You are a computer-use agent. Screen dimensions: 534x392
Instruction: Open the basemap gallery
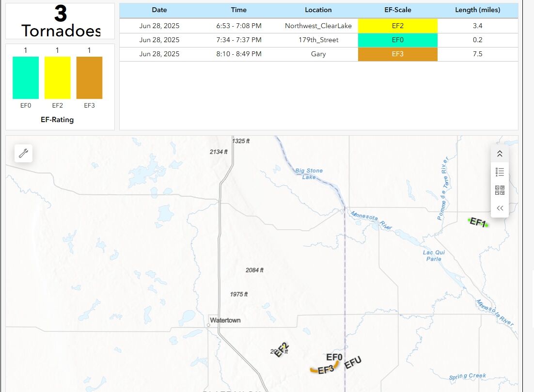500,190
